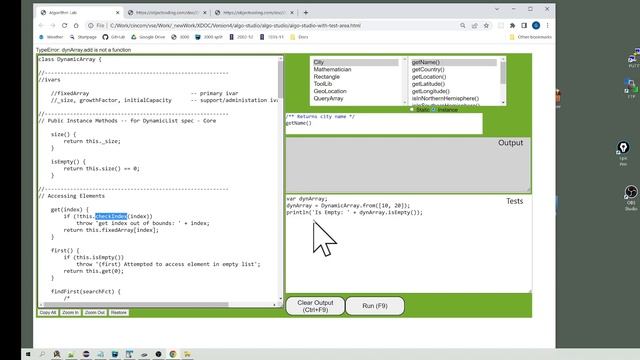Click the Run (F9) button

[375, 306]
